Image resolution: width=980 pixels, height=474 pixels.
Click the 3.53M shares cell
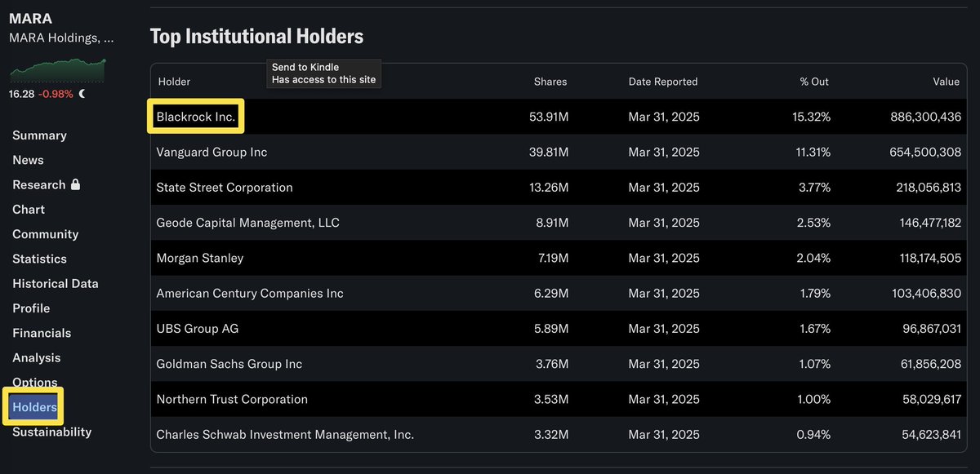(552, 399)
